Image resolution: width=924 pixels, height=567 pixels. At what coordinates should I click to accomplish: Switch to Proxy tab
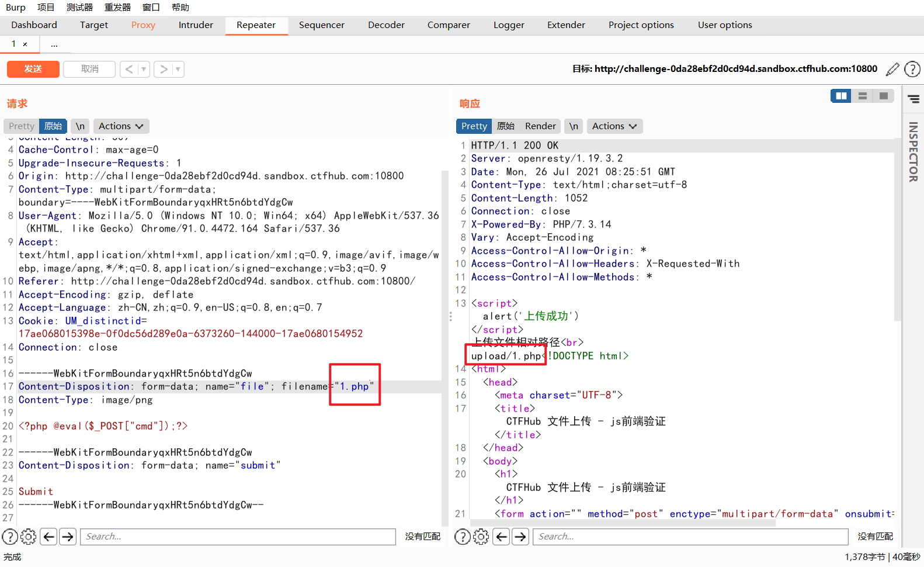(143, 25)
